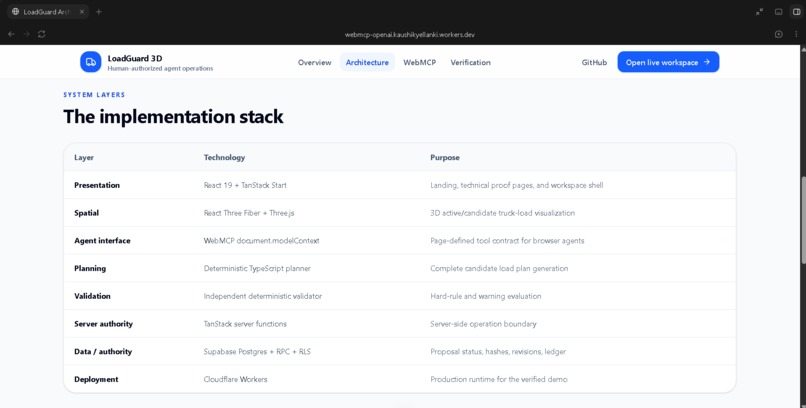Follow the GitHub link
Screen dimensions: 806x408
tap(594, 62)
